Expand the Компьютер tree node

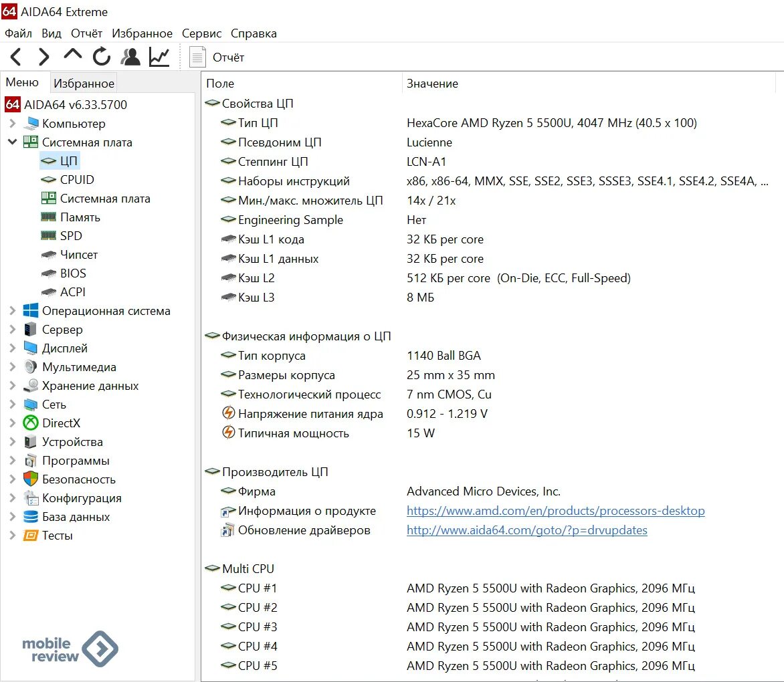[x=13, y=123]
